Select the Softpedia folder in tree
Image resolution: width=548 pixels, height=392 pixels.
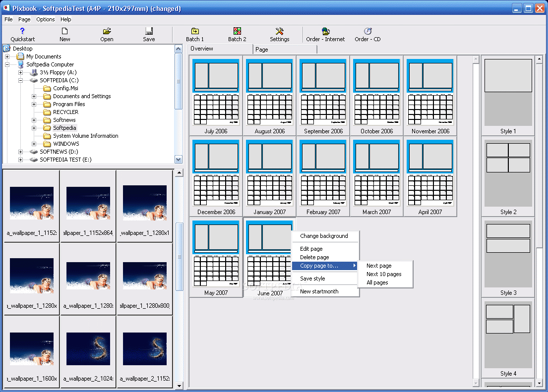point(64,128)
